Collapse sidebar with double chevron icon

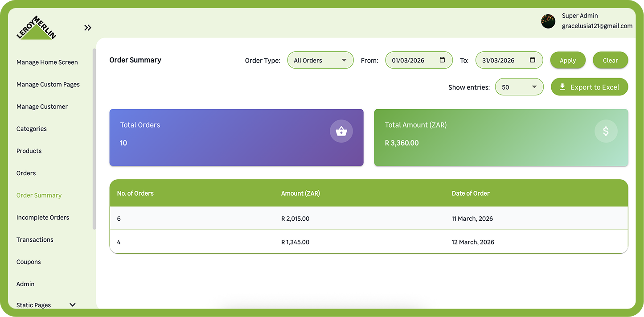[x=88, y=28]
